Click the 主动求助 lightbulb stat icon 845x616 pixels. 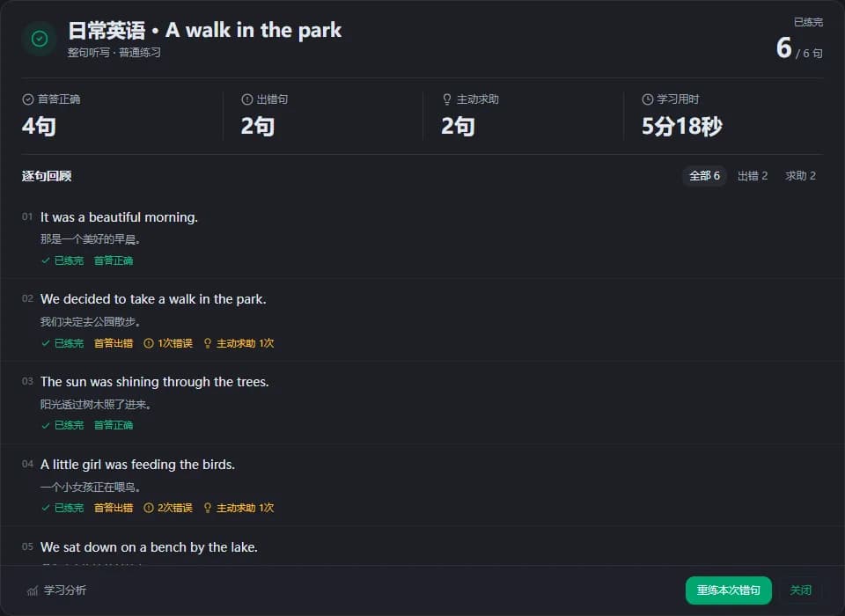click(447, 99)
